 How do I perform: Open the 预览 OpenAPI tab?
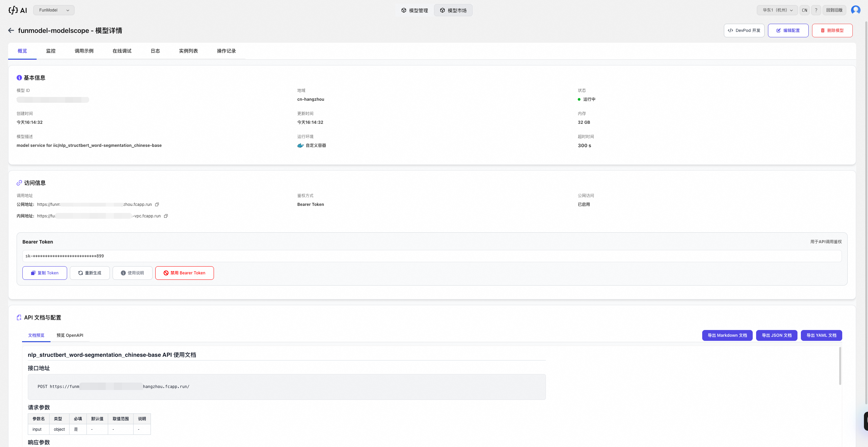(70, 335)
